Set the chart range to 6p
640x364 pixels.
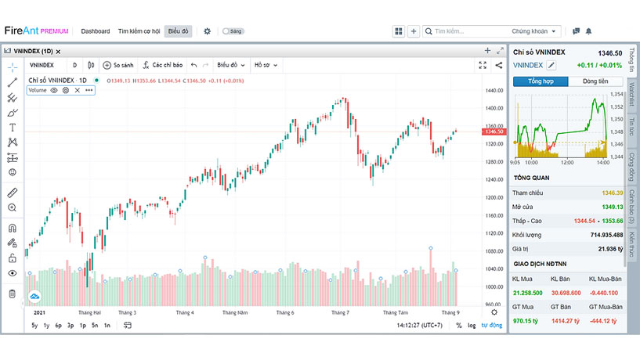59,325
